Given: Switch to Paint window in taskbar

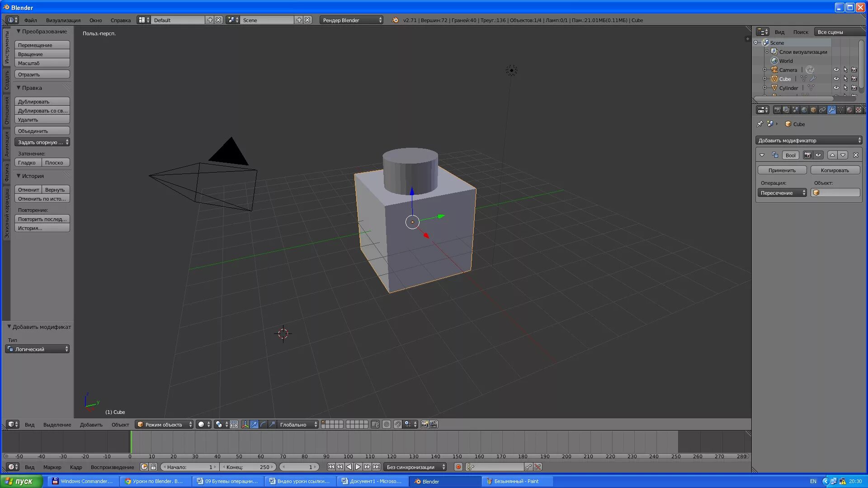Looking at the screenshot, I should tap(517, 481).
